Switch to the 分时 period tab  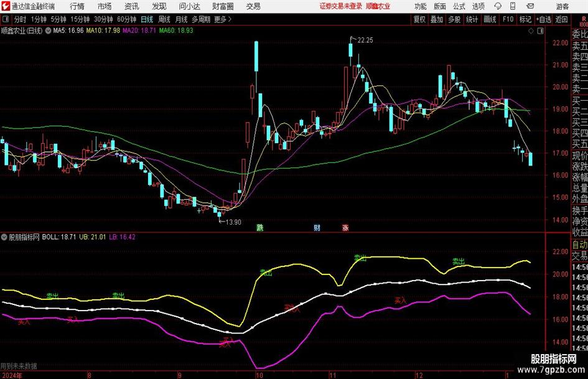tap(21, 19)
